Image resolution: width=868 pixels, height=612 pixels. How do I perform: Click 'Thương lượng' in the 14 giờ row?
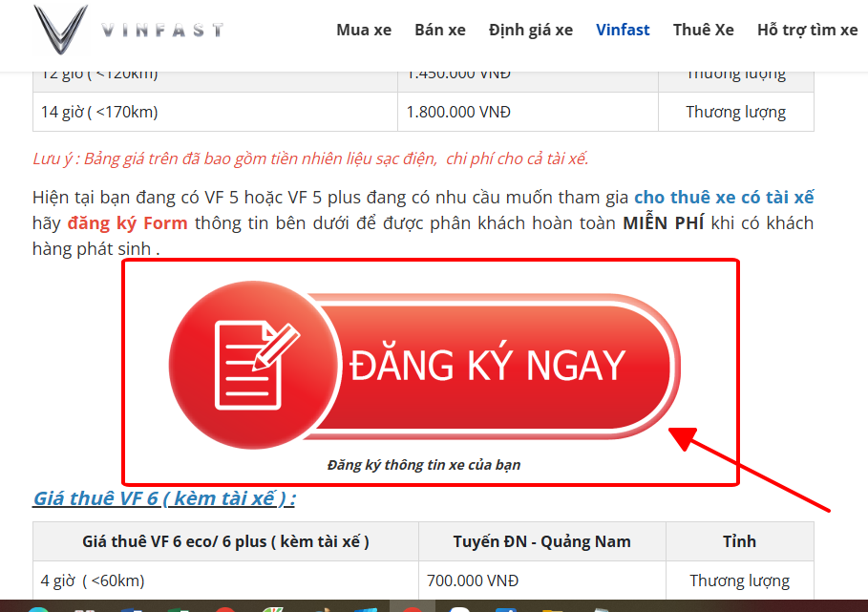tap(735, 112)
